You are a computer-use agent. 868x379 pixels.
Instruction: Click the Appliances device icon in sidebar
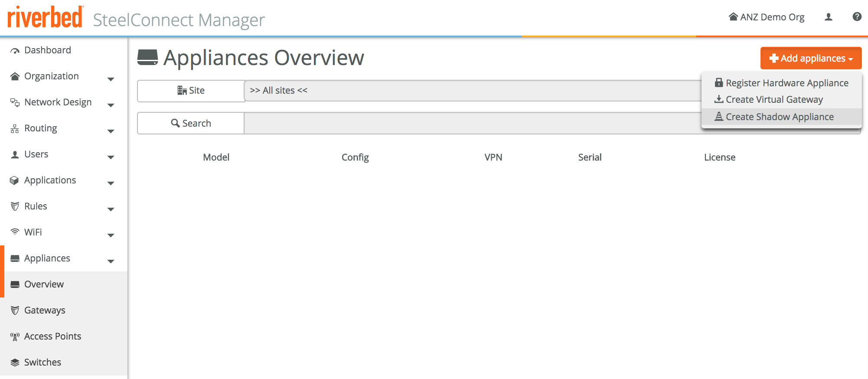[x=15, y=258]
